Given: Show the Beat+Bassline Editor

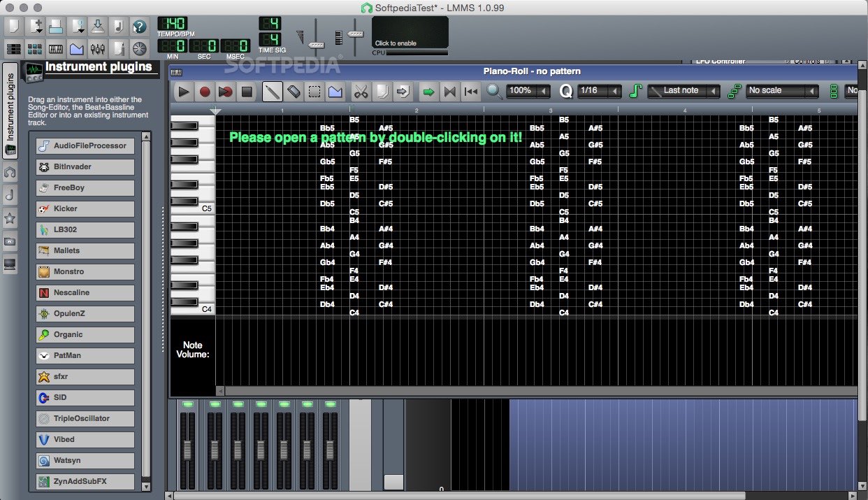Looking at the screenshot, I should point(35,49).
